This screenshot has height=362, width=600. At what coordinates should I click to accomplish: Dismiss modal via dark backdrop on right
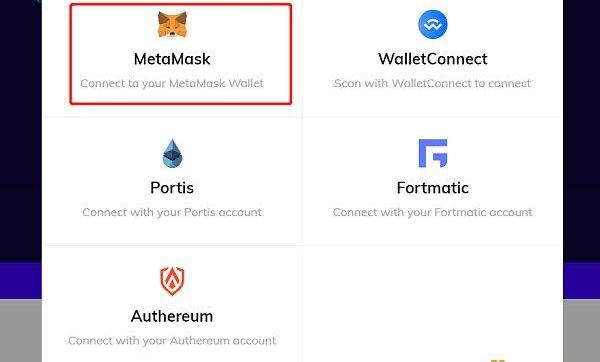click(581, 130)
